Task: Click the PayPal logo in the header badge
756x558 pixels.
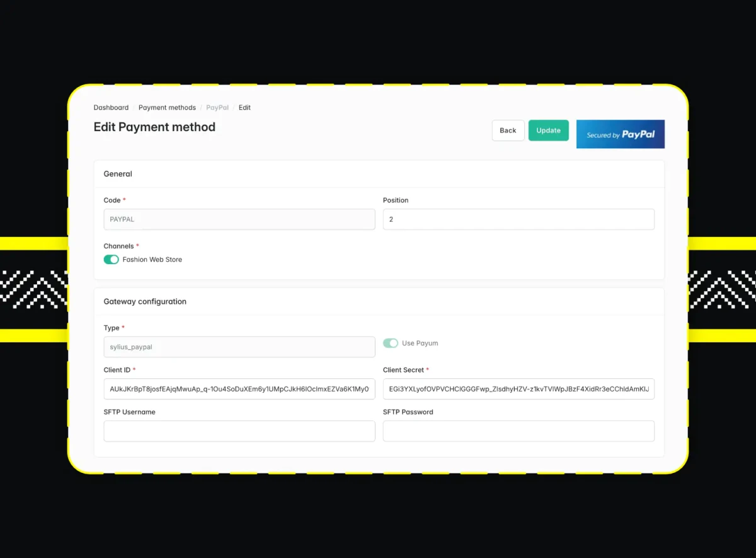Action: coord(638,134)
